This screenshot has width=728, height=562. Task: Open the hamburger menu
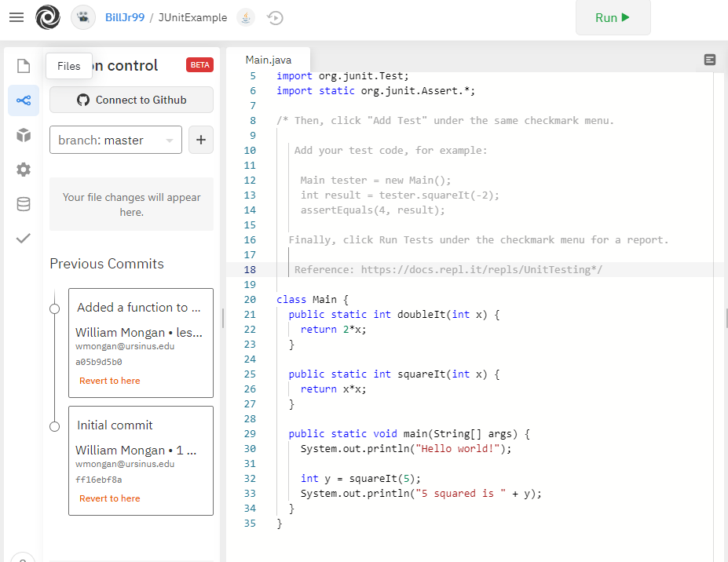click(16, 17)
